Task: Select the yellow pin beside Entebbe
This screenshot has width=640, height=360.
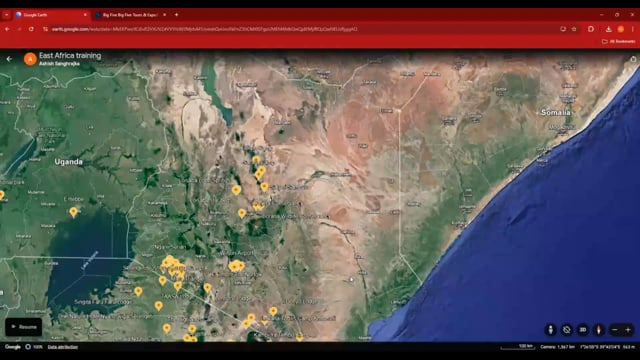Action: (73, 212)
